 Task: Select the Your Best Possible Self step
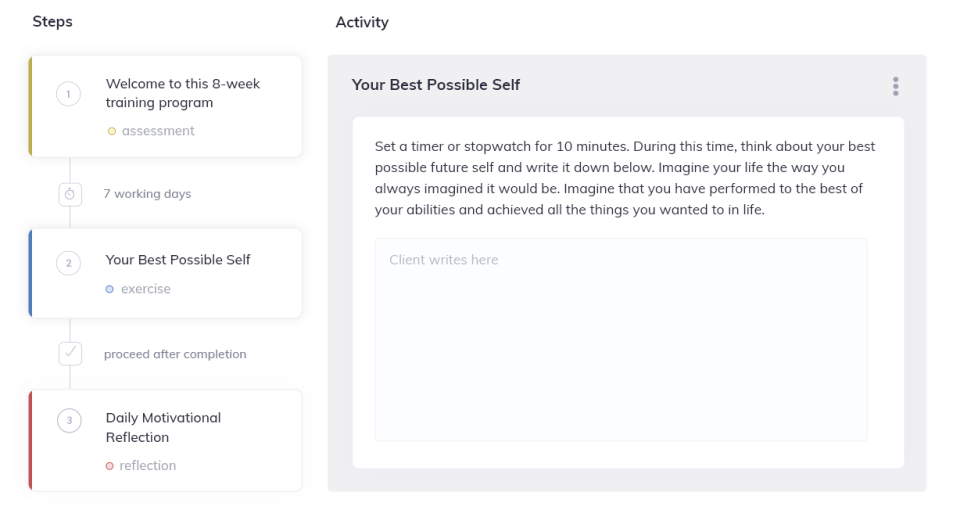pos(178,260)
